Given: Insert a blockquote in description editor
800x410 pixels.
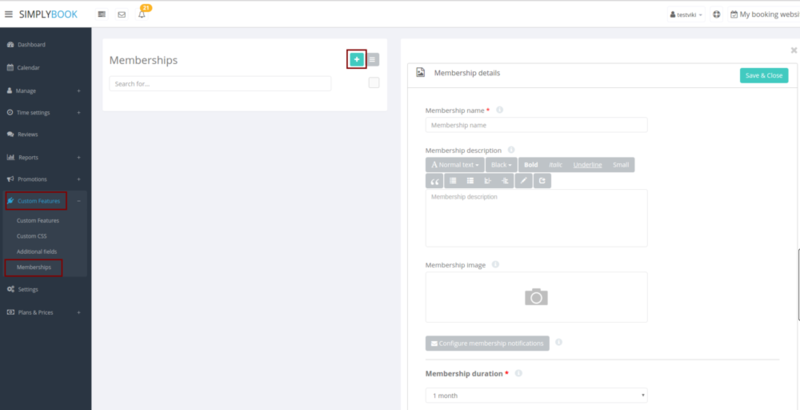Looking at the screenshot, I should pos(435,181).
